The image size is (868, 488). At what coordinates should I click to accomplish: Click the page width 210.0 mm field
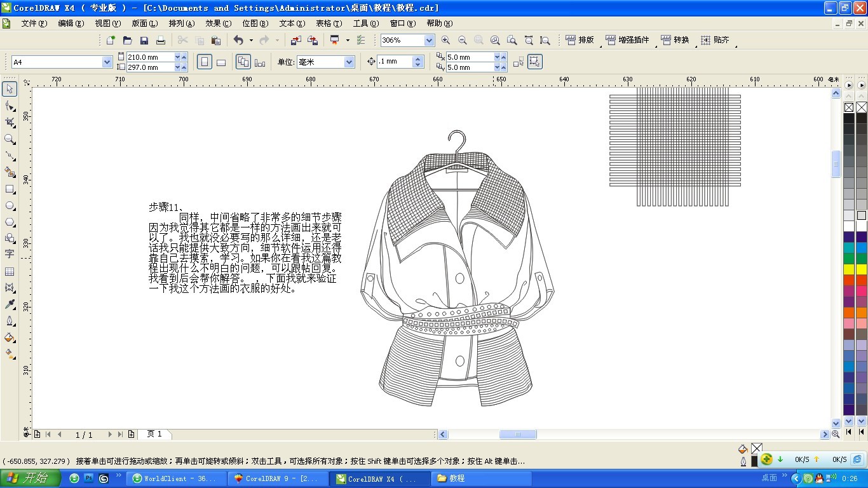click(149, 57)
